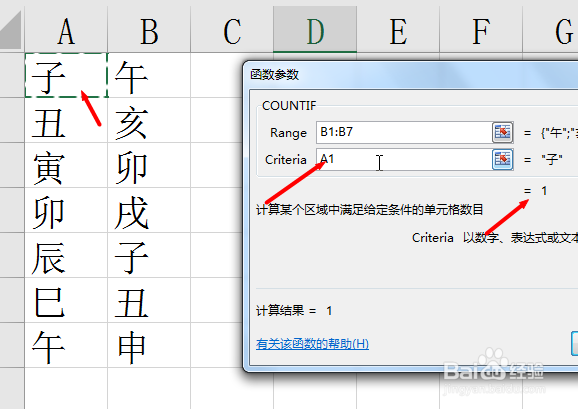Screen dimensions: 578x409
Task: Click into the Criteria input field
Action: (404, 159)
